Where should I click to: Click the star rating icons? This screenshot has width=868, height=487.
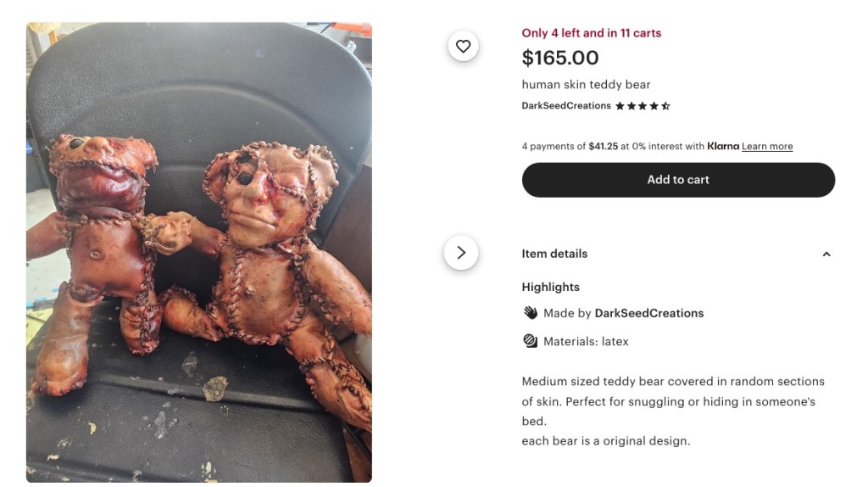(x=643, y=106)
